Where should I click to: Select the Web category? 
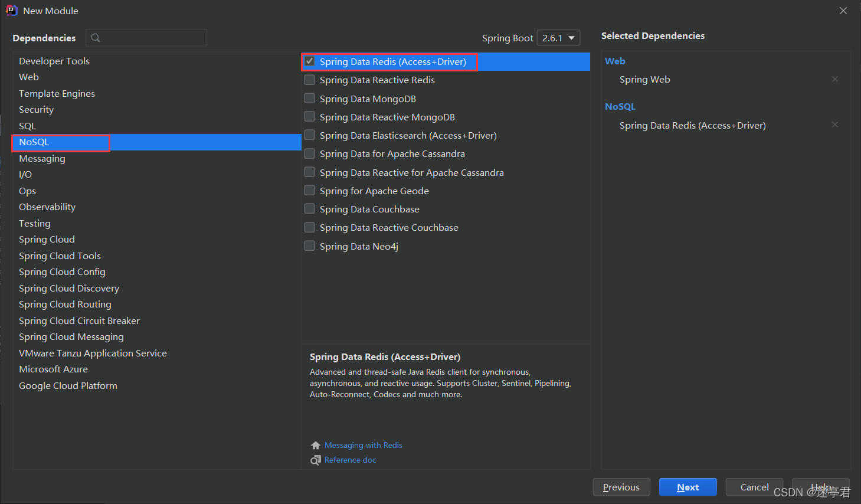[x=157, y=77]
